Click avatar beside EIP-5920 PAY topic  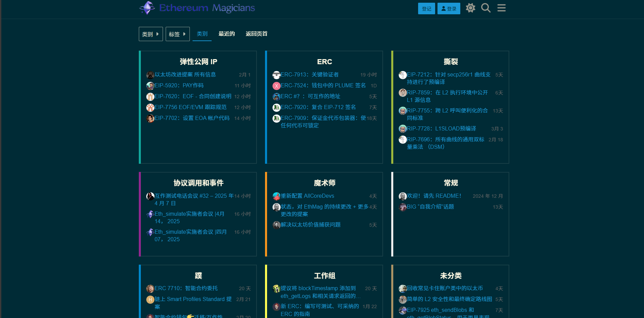coord(150,86)
